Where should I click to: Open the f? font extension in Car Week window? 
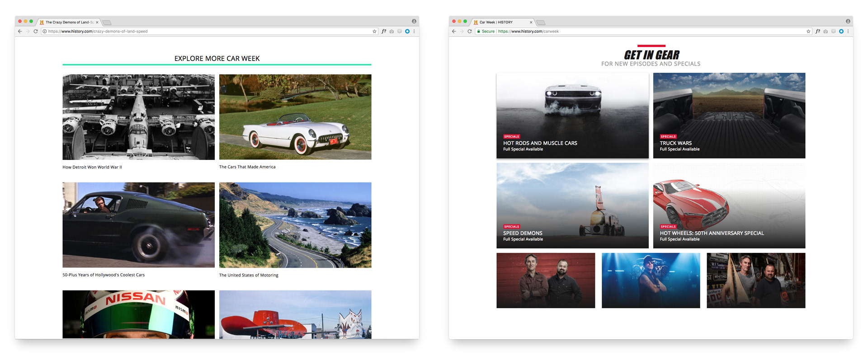[818, 31]
